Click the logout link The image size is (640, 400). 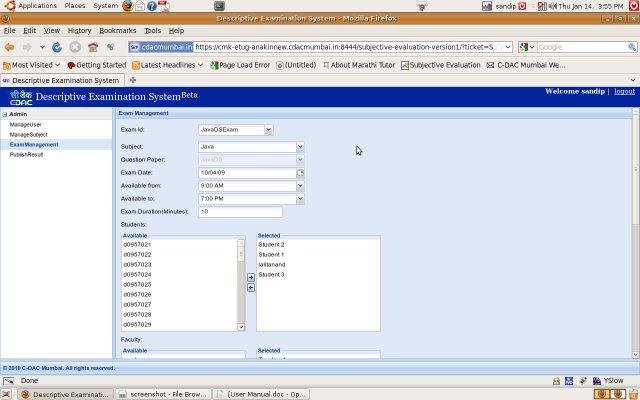[x=624, y=91]
